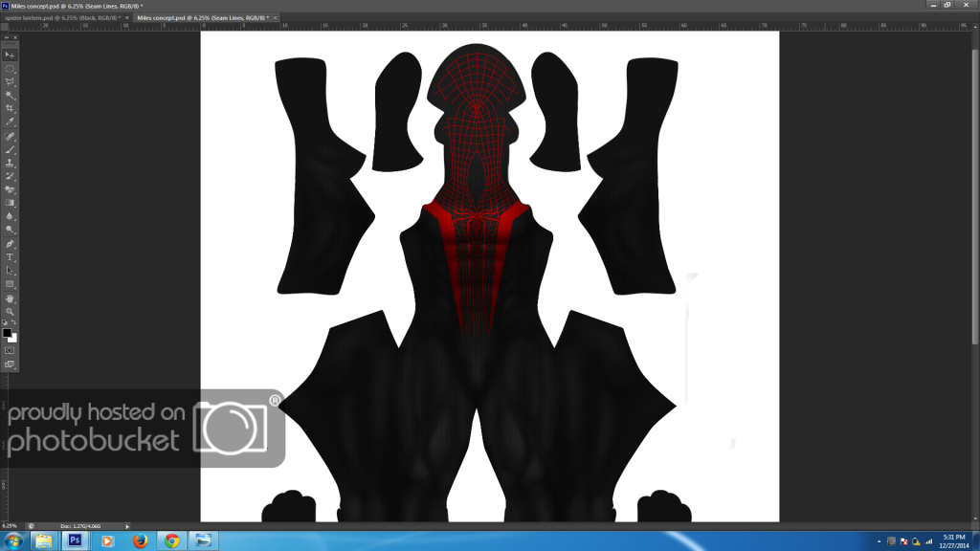Swap foreground and background colors
The height and width of the screenshot is (551, 980).
click(x=13, y=322)
